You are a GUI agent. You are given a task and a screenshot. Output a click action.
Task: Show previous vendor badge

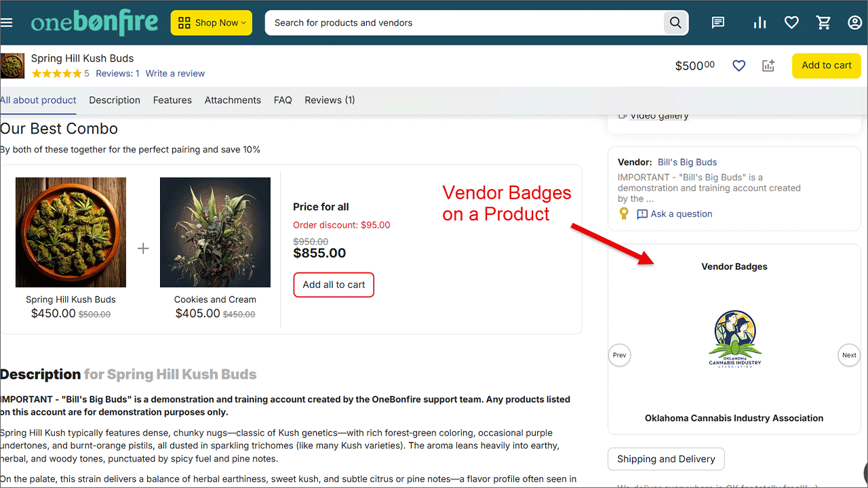(x=620, y=355)
